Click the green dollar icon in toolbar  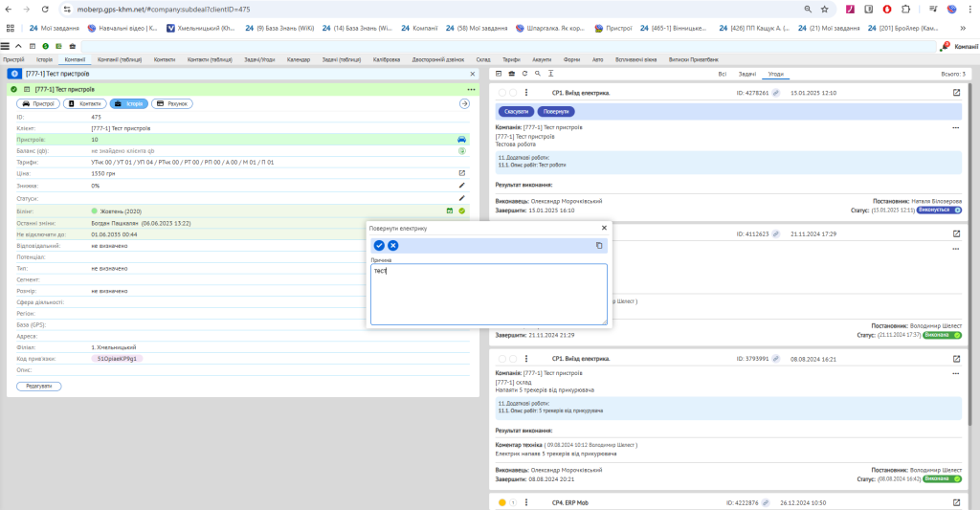pos(46,46)
